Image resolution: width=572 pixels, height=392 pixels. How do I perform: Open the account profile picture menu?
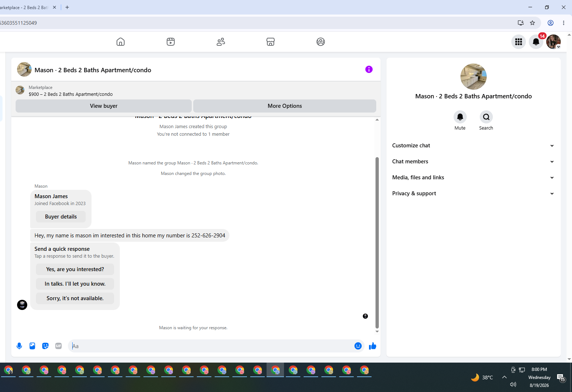[x=553, y=42]
